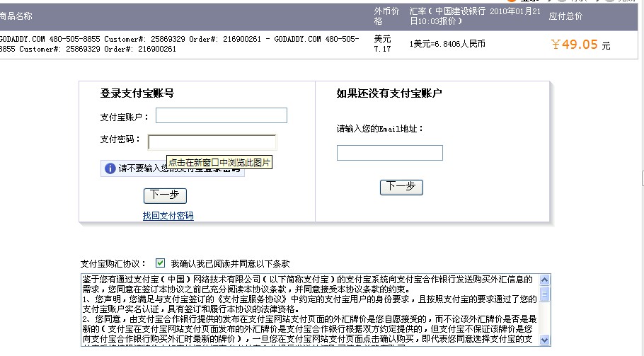Click the blue info icon under password field
Image resolution: width=644 pixels, height=356 pixels.
pyautogui.click(x=110, y=168)
